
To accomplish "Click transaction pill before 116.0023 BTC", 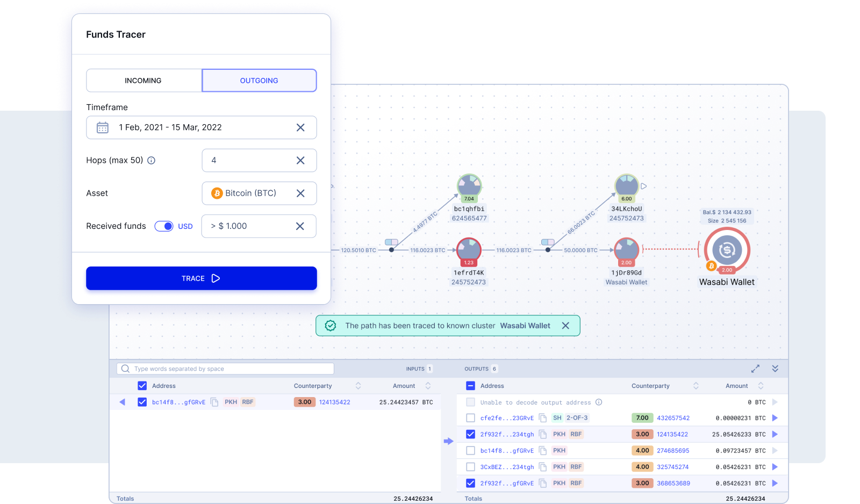I will (391, 242).
